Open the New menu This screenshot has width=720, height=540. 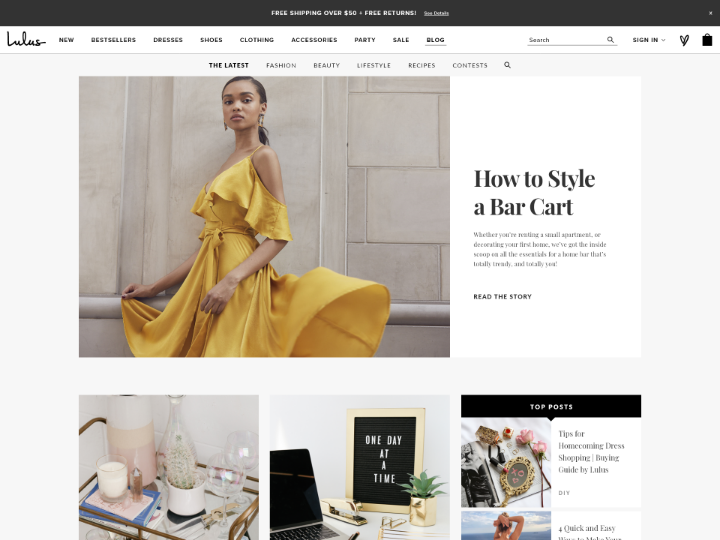(66, 40)
